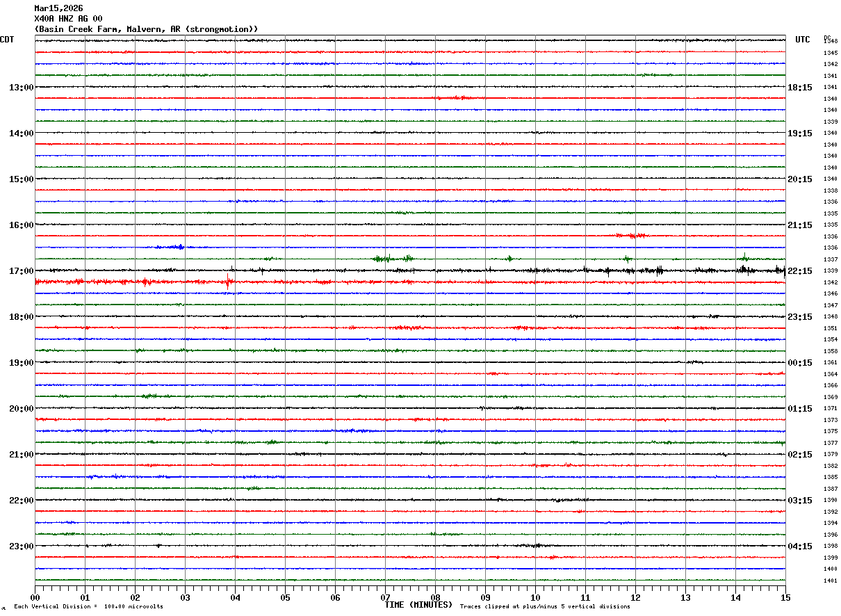Click DC offset value 1375
Image resolution: width=841 pixels, height=616 pixels.
831,431
